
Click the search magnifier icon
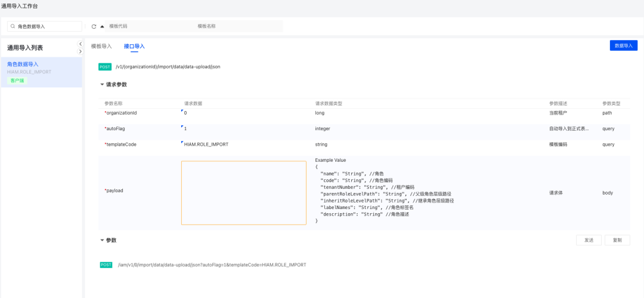coord(13,26)
